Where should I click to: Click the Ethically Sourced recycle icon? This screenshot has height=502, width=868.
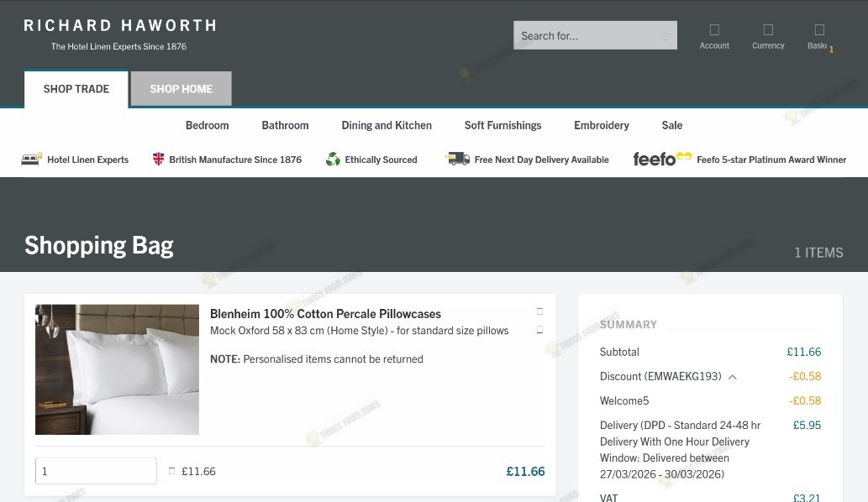(x=333, y=159)
